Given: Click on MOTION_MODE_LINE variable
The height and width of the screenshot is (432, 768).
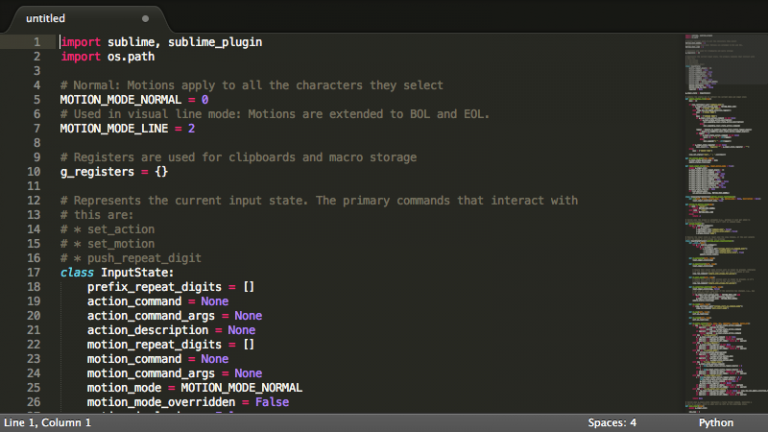Looking at the screenshot, I should coord(114,129).
